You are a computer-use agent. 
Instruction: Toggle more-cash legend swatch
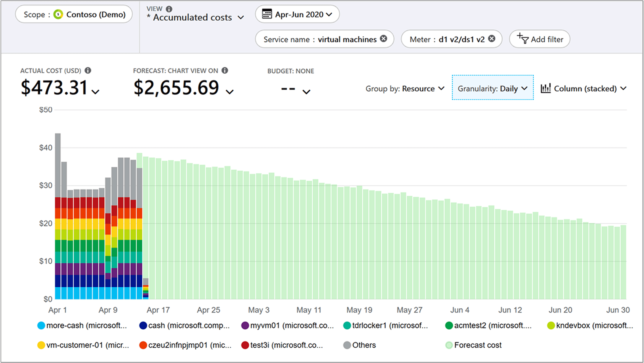pos(41,325)
